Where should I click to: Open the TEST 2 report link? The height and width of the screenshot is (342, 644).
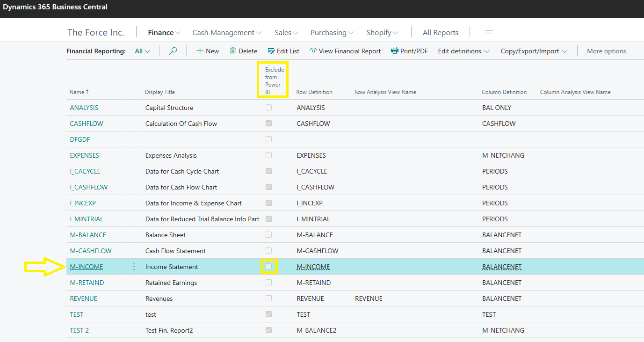(80, 330)
